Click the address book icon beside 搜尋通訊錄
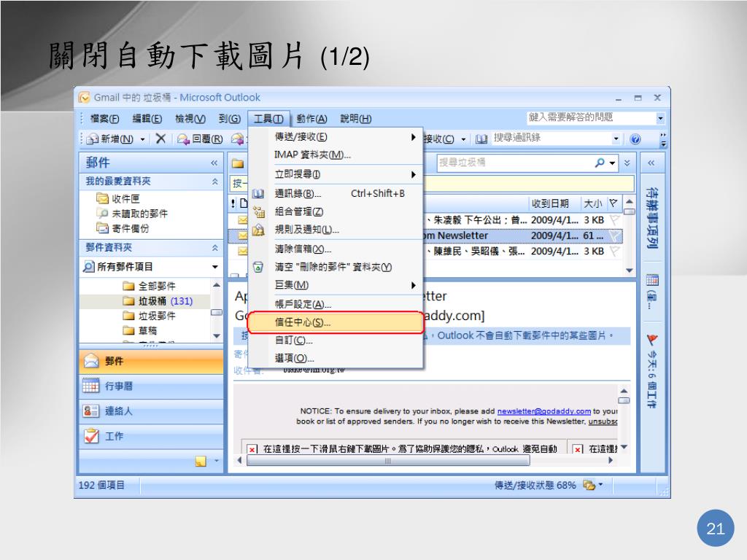Image resolution: width=747 pixels, height=560 pixels. point(481,139)
